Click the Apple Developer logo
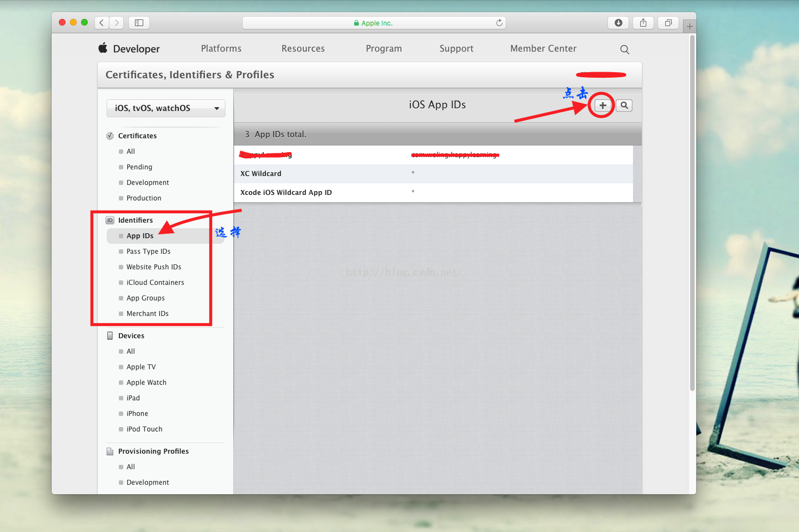The height and width of the screenshot is (532, 799). [103, 48]
